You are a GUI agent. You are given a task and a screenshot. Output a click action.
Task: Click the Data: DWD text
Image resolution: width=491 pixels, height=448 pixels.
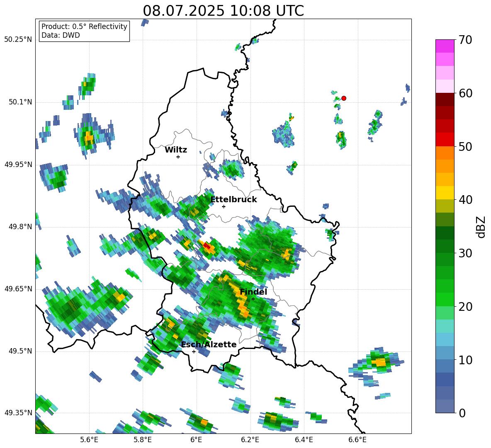click(61, 35)
